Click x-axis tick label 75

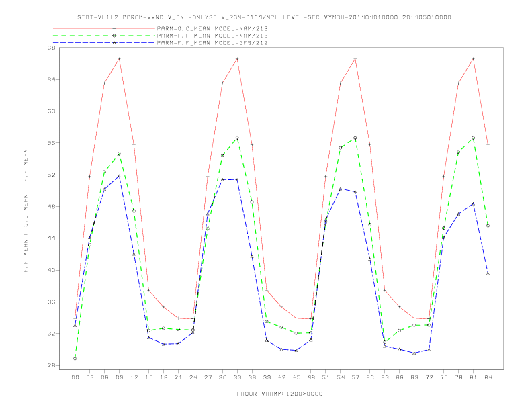(x=444, y=377)
